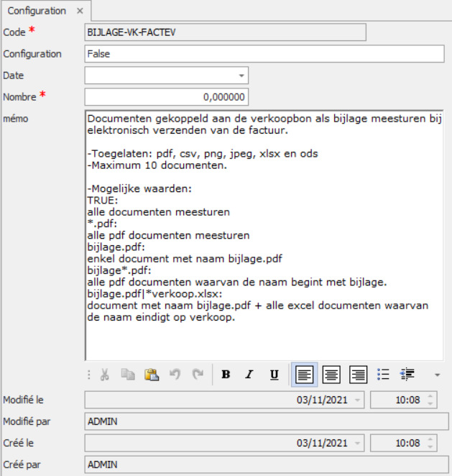452x476 pixels.
Task: Close the Configuration tab
Action: pyautogui.click(x=80, y=11)
